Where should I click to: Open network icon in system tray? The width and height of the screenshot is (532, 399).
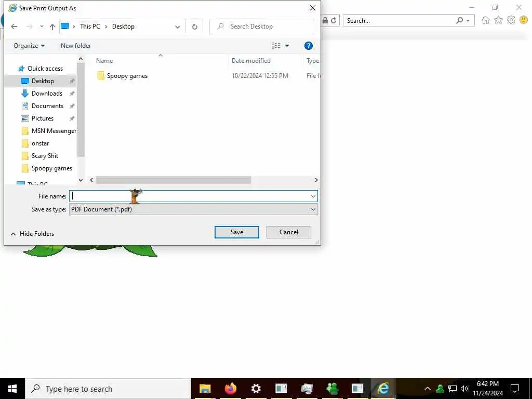point(453,389)
